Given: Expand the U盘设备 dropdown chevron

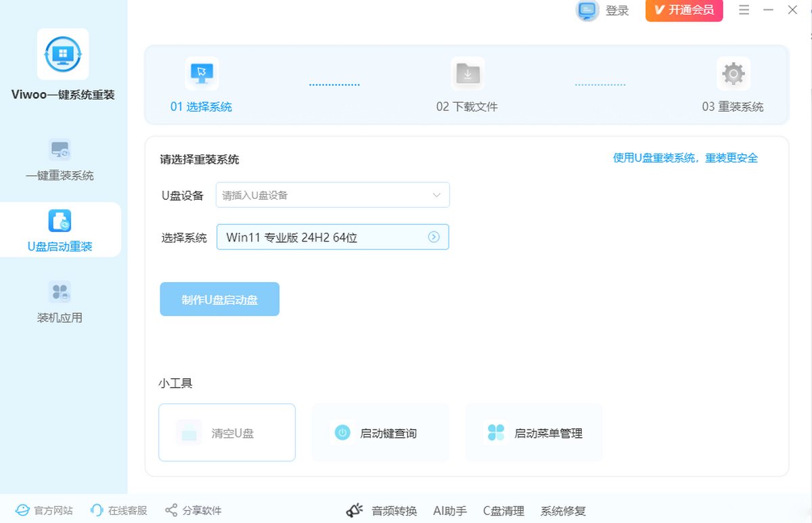Looking at the screenshot, I should 436,195.
